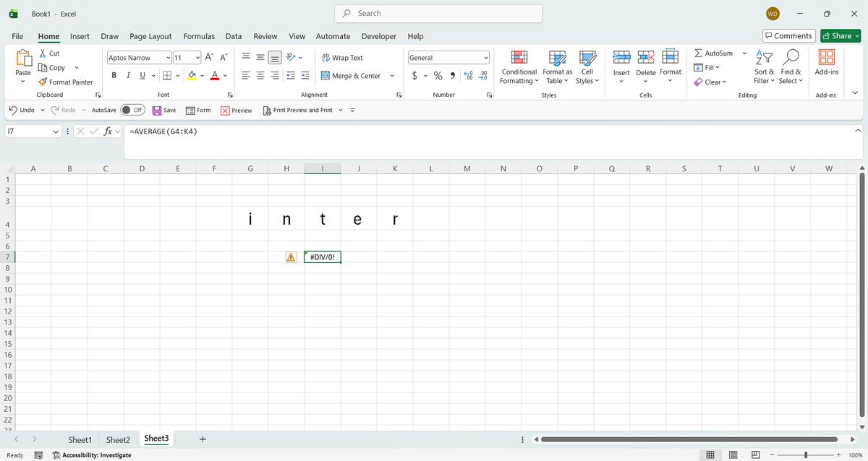Click the zoom slider at bottom right

click(x=805, y=454)
